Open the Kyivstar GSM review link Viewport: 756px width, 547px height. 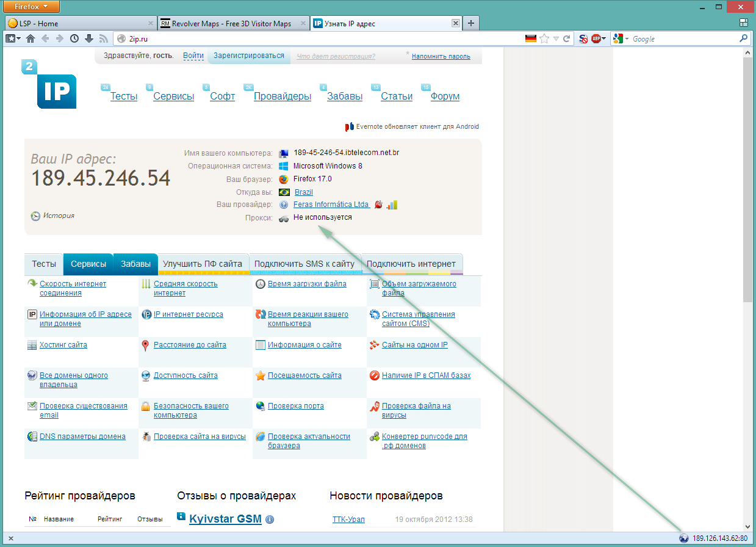point(225,519)
